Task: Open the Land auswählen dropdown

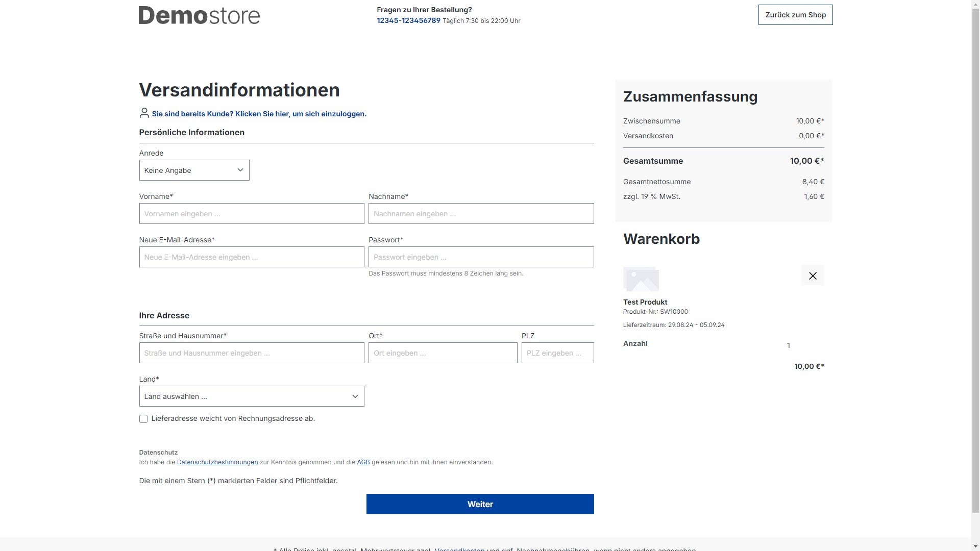Action: coord(252,396)
